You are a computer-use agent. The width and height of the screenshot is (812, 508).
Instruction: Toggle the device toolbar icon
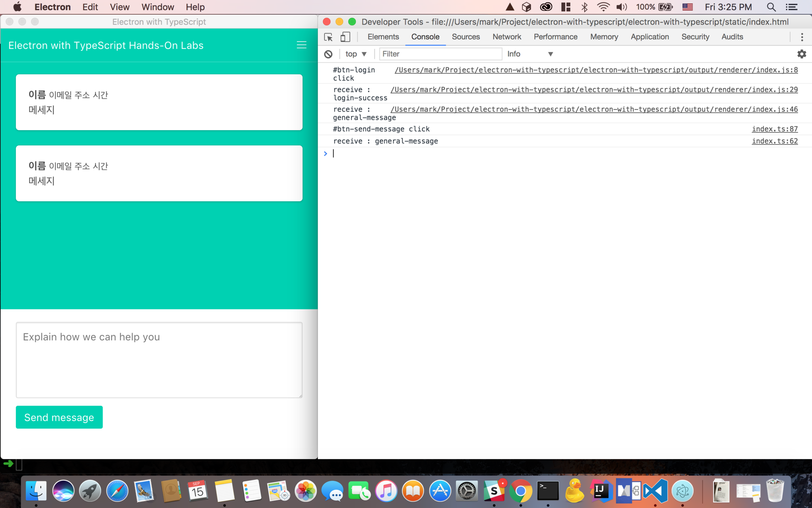pos(345,37)
